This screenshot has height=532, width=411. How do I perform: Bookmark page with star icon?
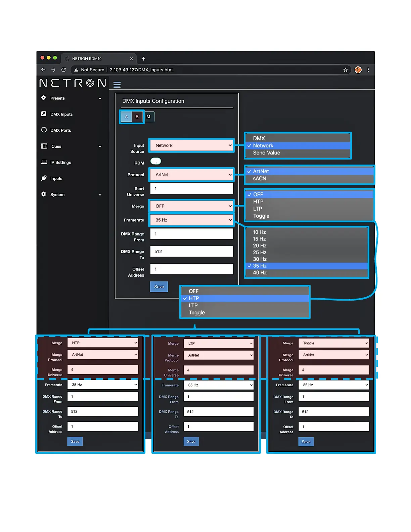pyautogui.click(x=345, y=70)
